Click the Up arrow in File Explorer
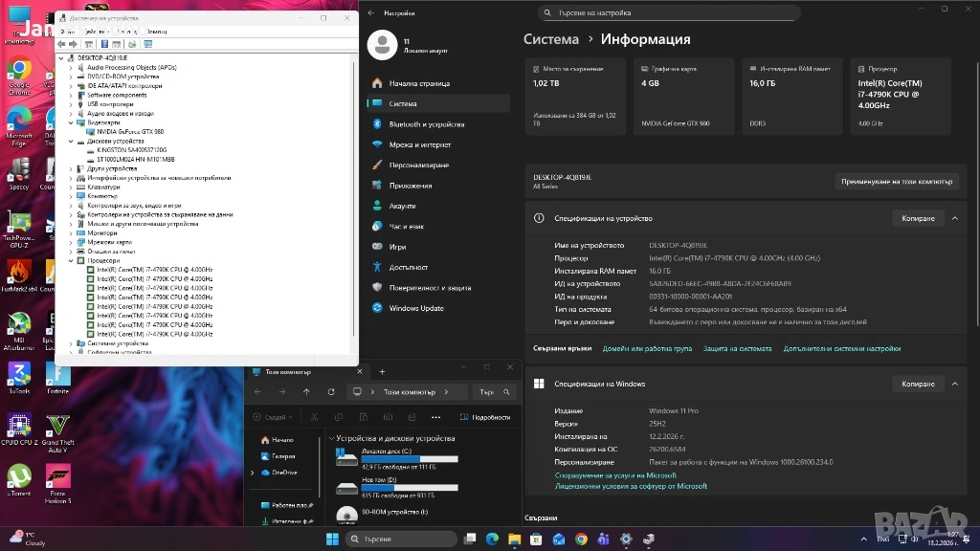The height and width of the screenshot is (551, 980). point(306,392)
